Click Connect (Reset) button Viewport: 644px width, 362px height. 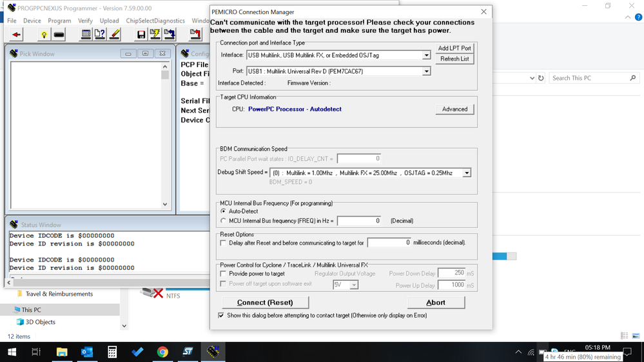[266, 303]
